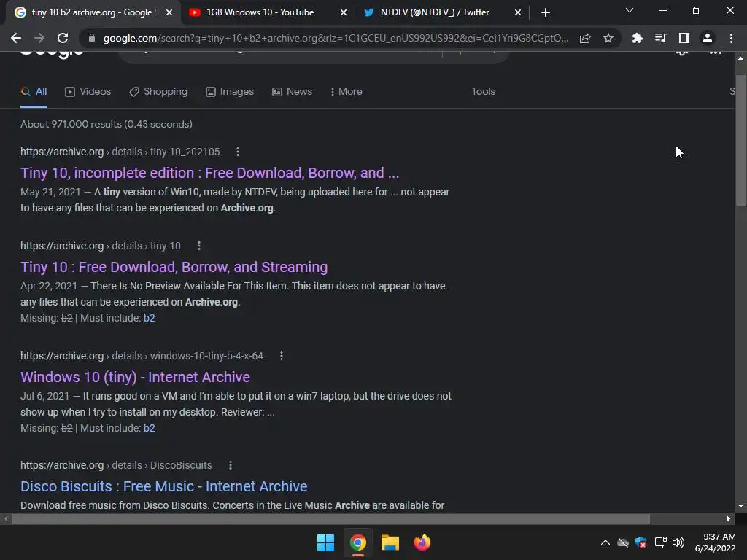The image size is (747, 560).
Task: Reload the Google search page
Action: 63,38
